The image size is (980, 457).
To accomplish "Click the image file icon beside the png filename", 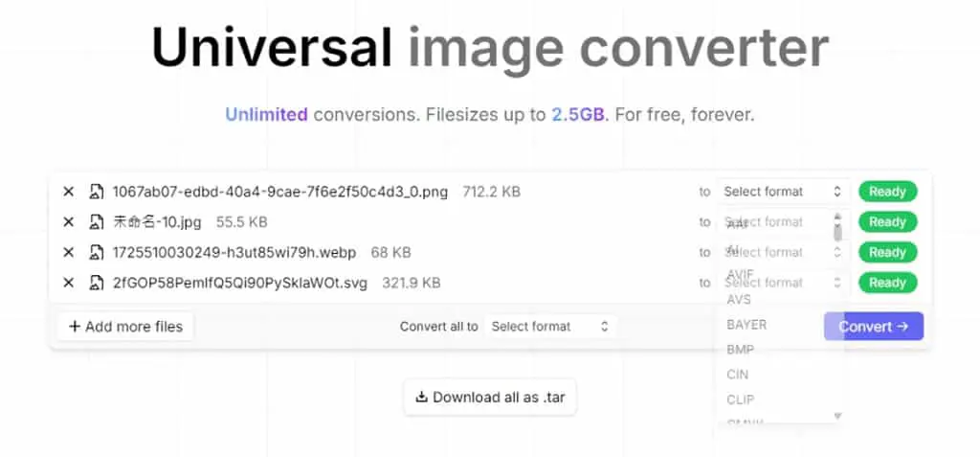I will (x=97, y=192).
